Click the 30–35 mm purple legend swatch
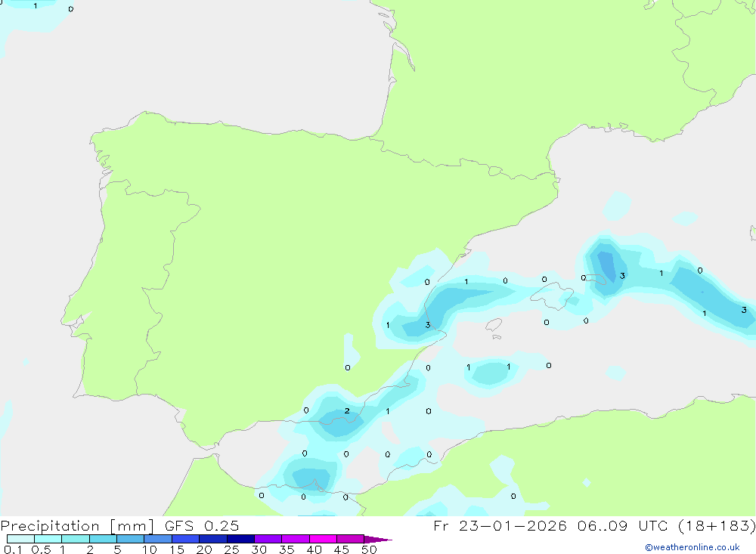This screenshot has height=554, width=756. pyautogui.click(x=268, y=539)
